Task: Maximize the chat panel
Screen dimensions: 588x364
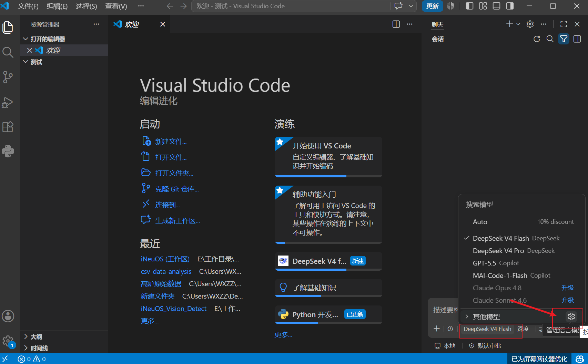Action: [x=564, y=24]
